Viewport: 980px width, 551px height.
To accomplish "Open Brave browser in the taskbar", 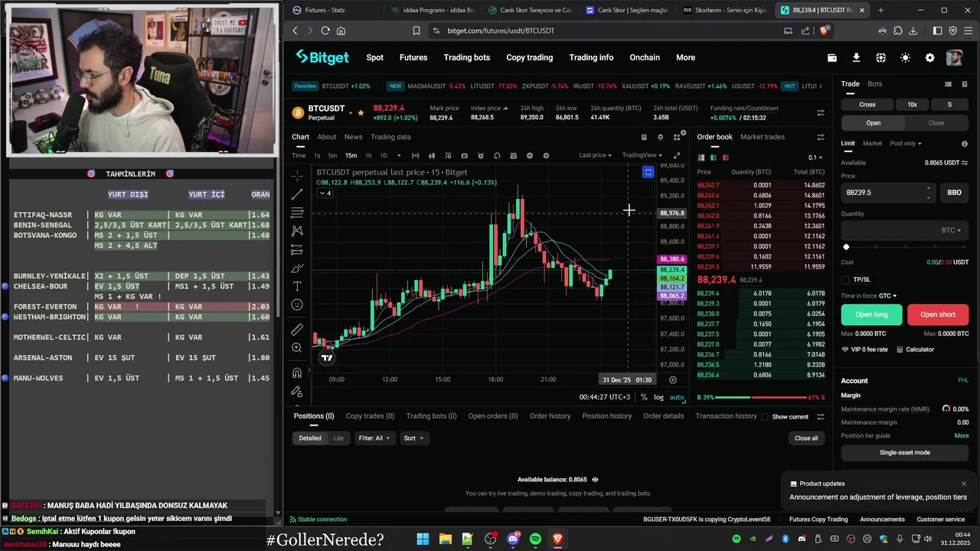I will 557,539.
